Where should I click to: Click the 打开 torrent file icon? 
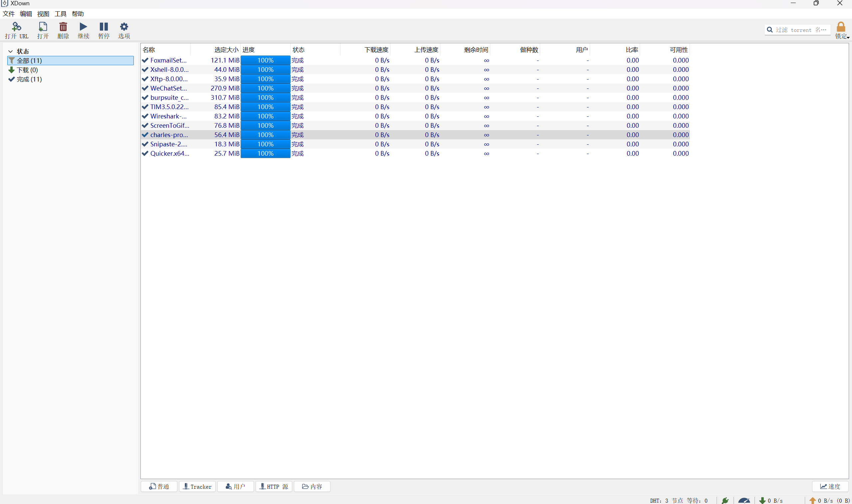(43, 27)
